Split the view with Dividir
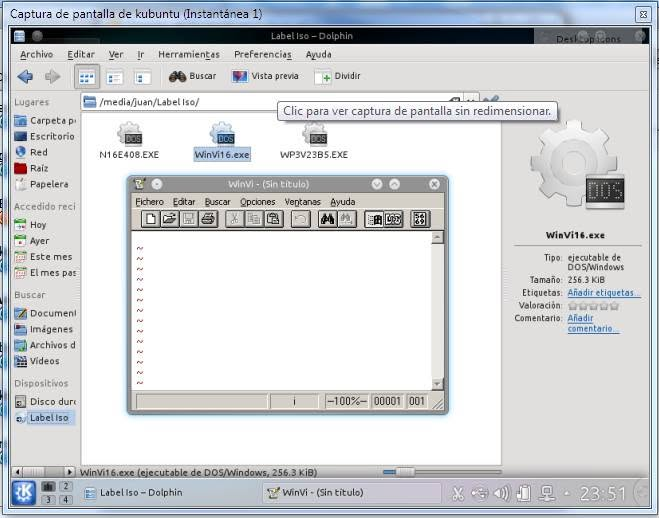This screenshot has width=659, height=518. tap(337, 77)
